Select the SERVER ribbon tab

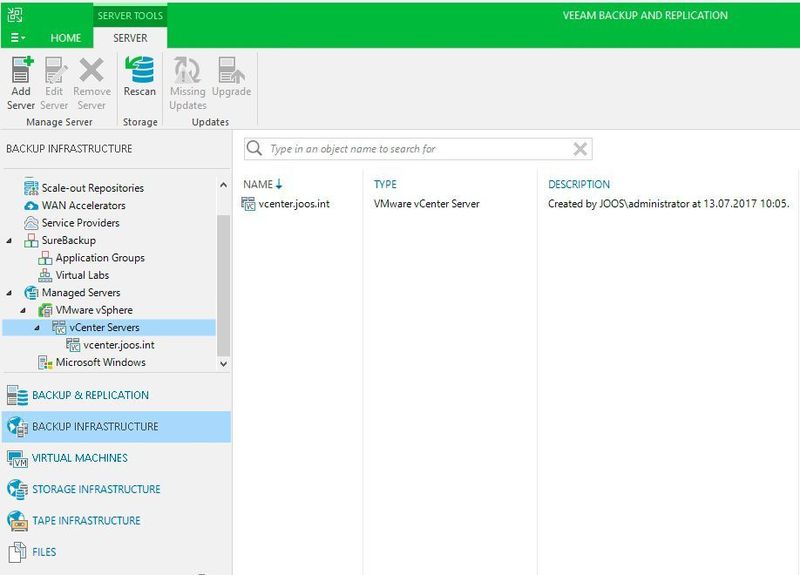point(130,38)
